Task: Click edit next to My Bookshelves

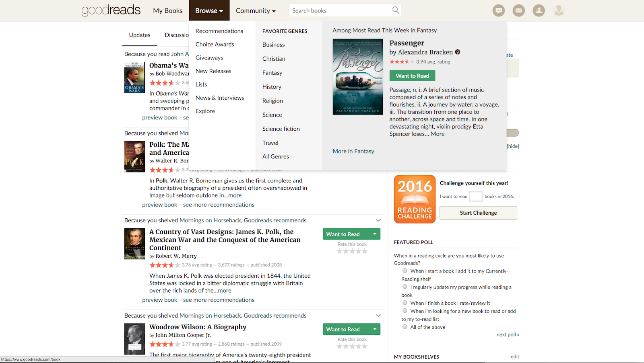Action: 515,357
